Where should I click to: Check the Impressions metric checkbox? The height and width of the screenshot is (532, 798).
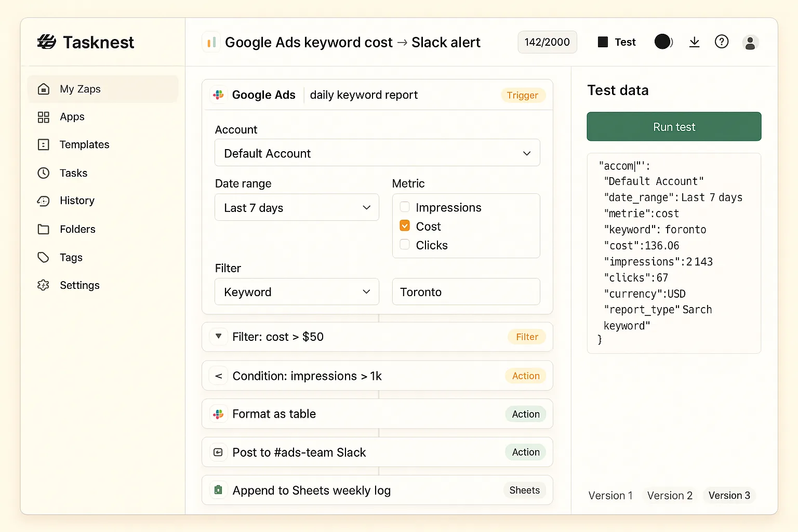point(405,207)
